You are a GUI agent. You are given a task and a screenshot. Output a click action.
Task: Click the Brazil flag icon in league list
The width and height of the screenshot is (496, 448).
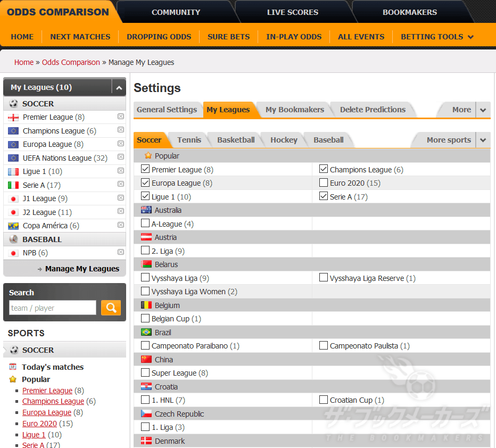(x=146, y=332)
